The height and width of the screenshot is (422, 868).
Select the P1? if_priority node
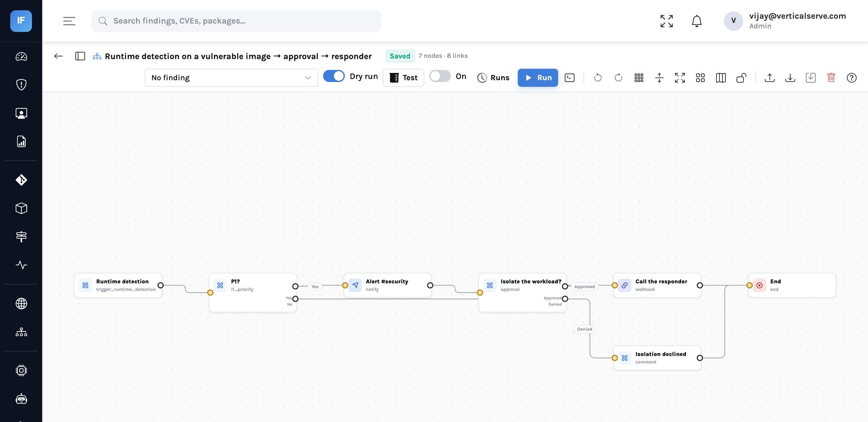(x=253, y=292)
